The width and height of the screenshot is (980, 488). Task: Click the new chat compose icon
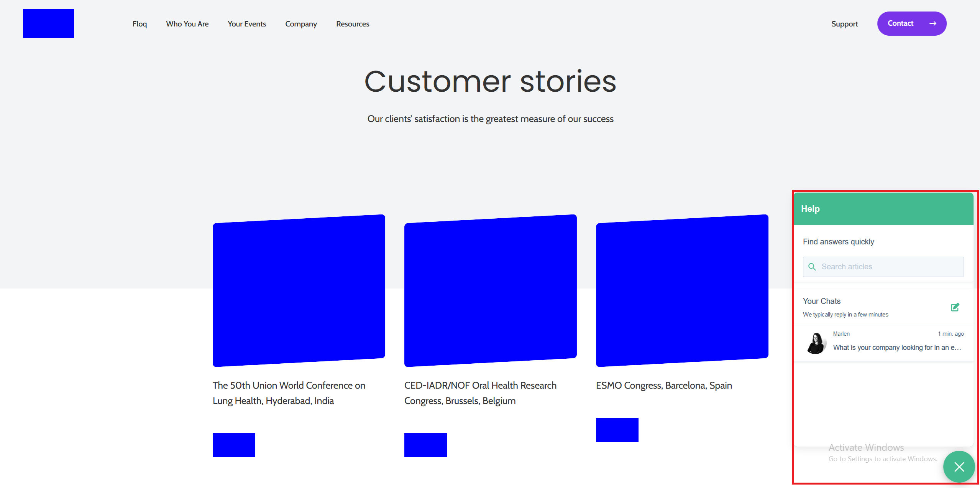[x=955, y=307]
